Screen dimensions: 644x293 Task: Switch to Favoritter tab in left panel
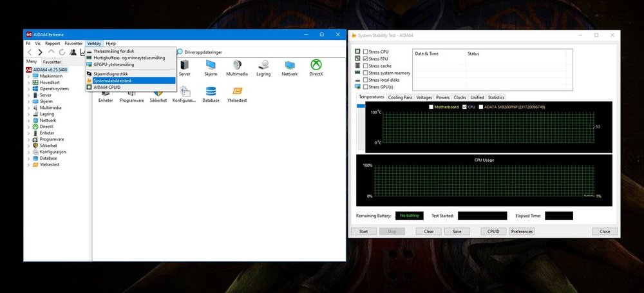tap(52, 62)
